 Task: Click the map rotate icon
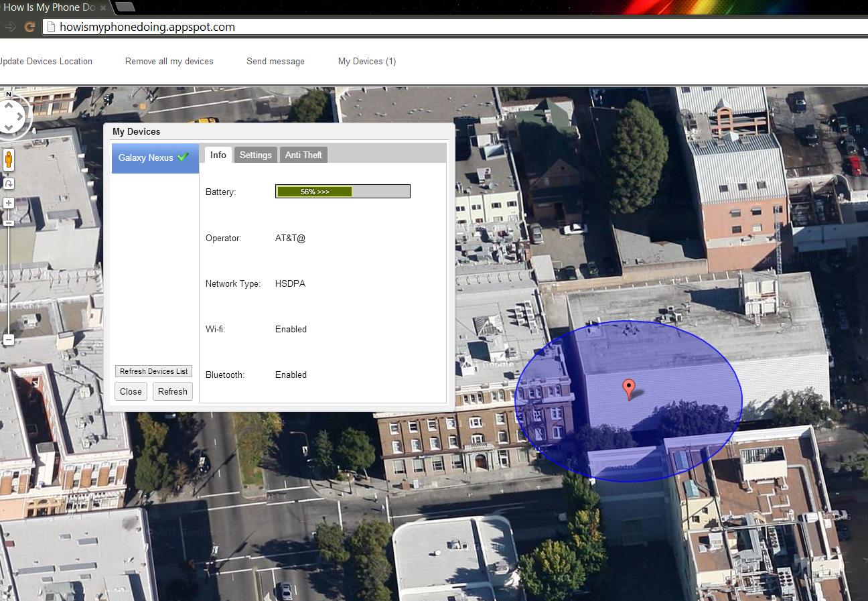pos(8,184)
